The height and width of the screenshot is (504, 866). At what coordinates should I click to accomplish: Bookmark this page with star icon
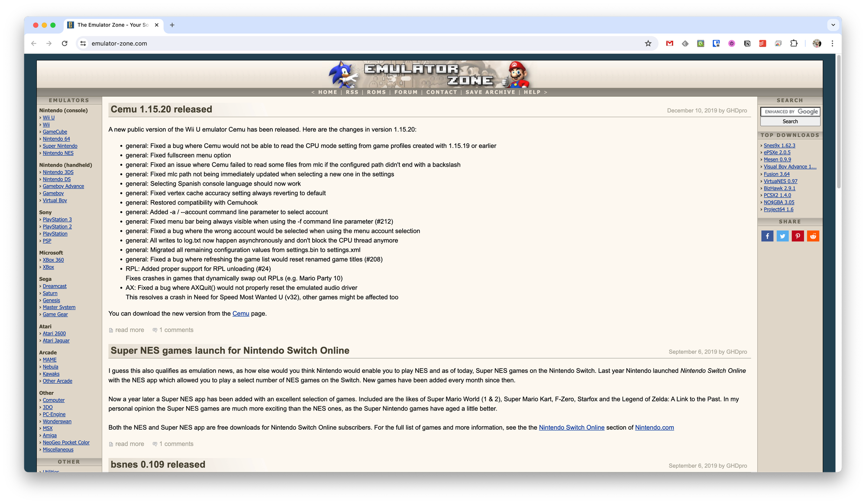point(648,43)
